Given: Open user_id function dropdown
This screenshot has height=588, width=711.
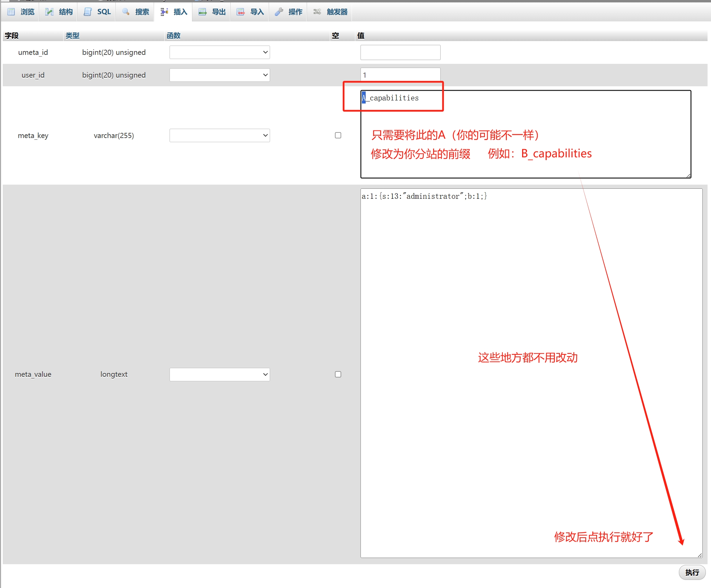Looking at the screenshot, I should point(220,75).
